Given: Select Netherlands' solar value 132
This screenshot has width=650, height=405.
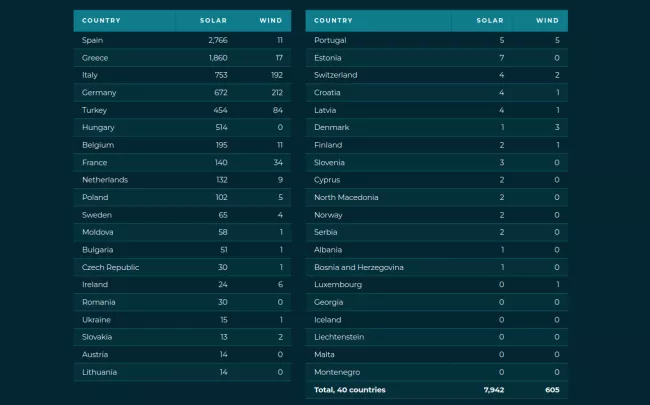Looking at the screenshot, I should coord(222,180).
